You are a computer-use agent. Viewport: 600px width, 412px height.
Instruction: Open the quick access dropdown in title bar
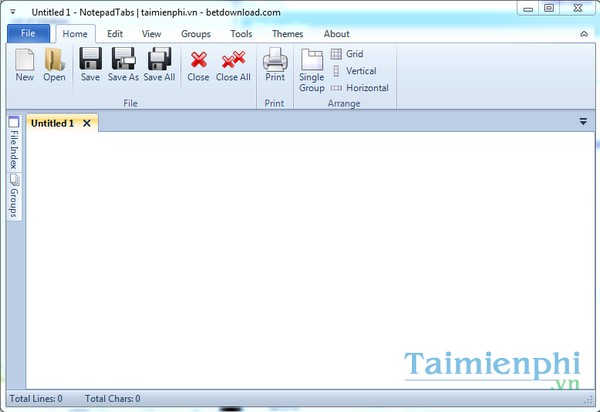point(13,12)
